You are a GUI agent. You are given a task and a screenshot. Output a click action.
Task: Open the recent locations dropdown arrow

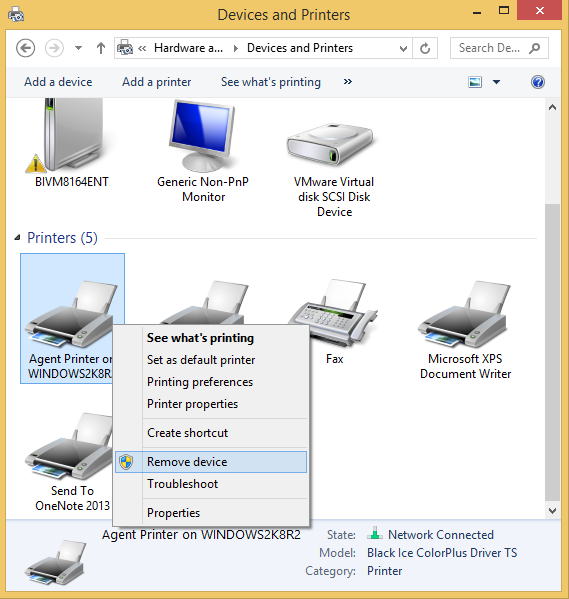click(x=78, y=48)
